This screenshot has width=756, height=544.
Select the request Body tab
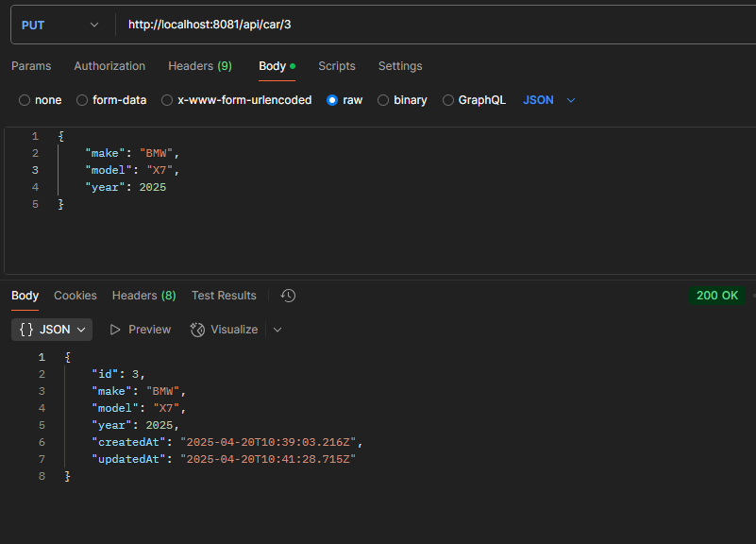[277, 66]
